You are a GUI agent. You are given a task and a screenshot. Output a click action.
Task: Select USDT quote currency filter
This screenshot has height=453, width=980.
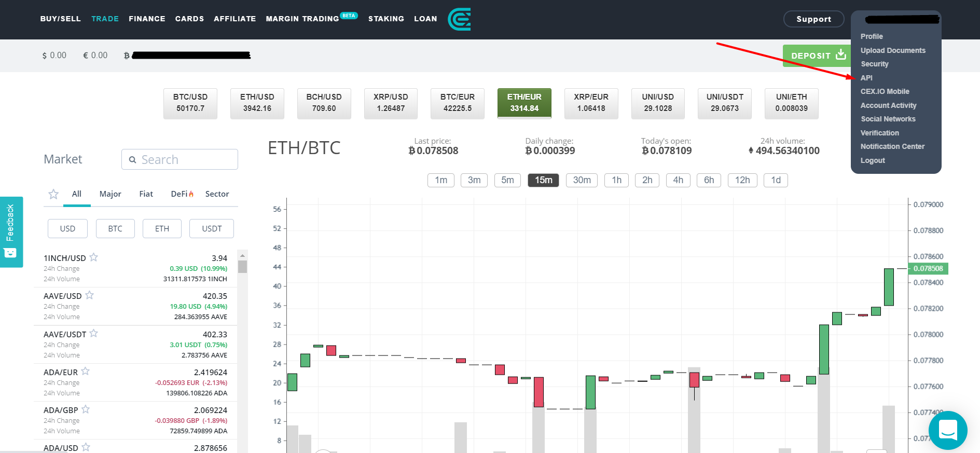212,228
